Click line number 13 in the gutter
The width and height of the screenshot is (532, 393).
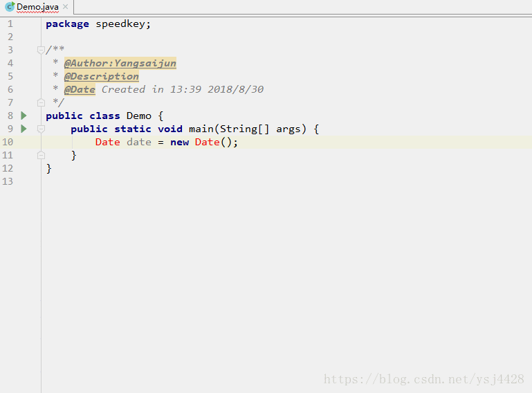pos(8,181)
